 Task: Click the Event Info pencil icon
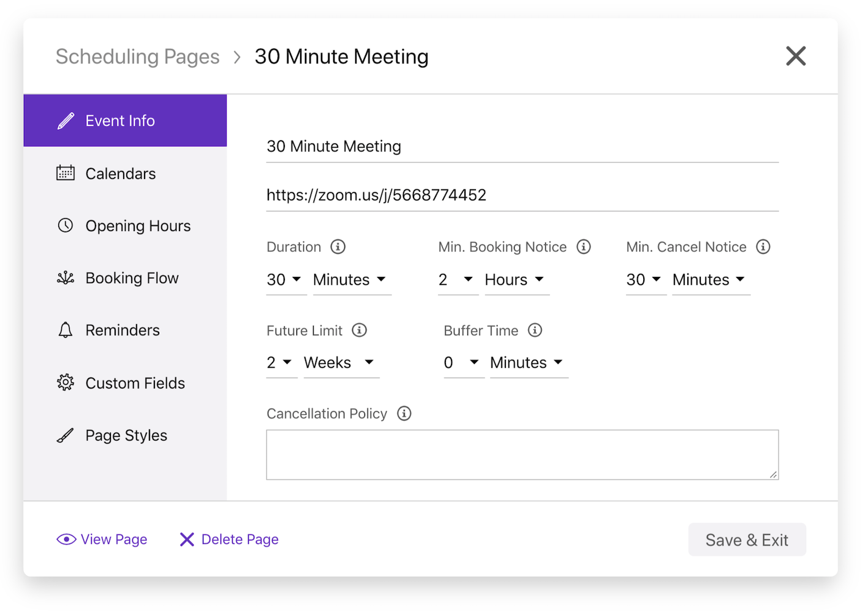[66, 120]
